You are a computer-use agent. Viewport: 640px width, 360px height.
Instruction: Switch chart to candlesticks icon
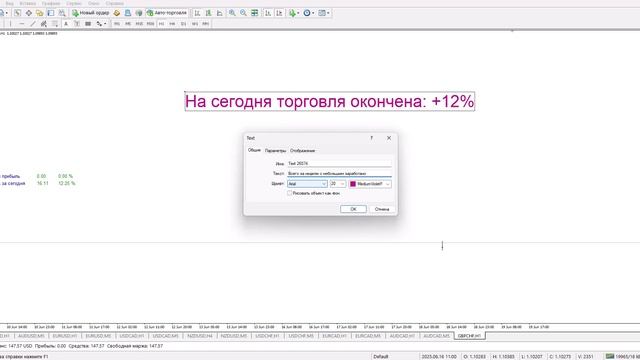[x=209, y=13]
